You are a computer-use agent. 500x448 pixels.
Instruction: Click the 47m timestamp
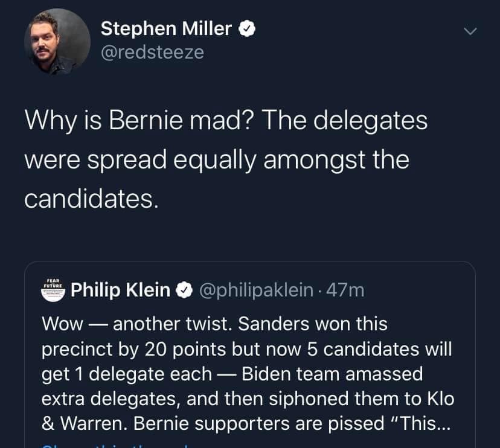(x=345, y=290)
